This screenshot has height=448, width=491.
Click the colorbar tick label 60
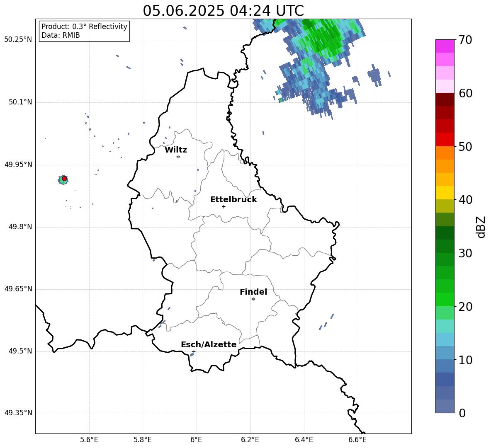click(465, 93)
